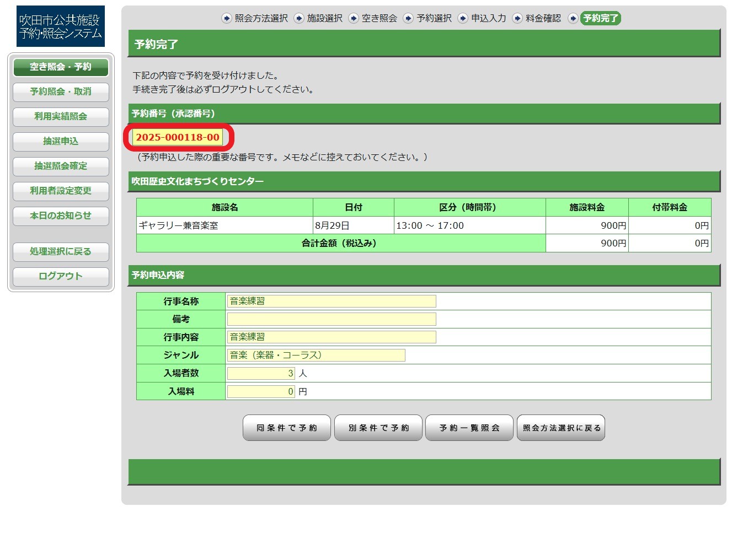Click the arrow icon beside 予約完了

[574, 18]
